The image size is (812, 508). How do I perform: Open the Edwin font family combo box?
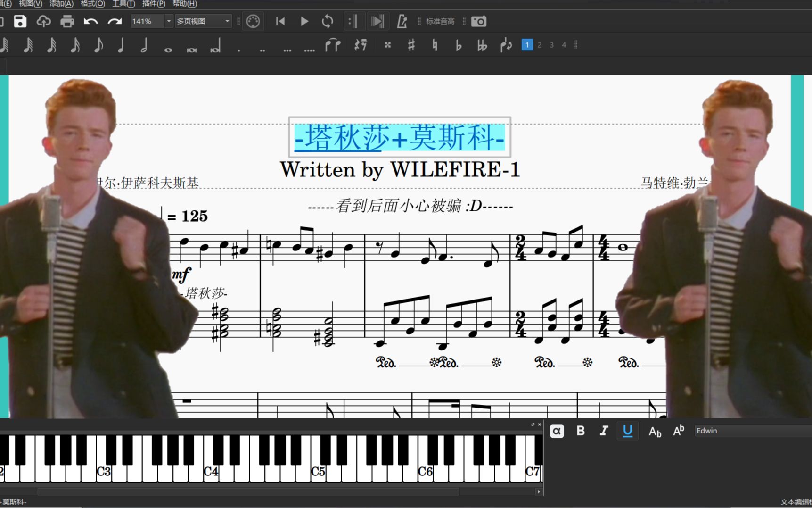(x=753, y=431)
